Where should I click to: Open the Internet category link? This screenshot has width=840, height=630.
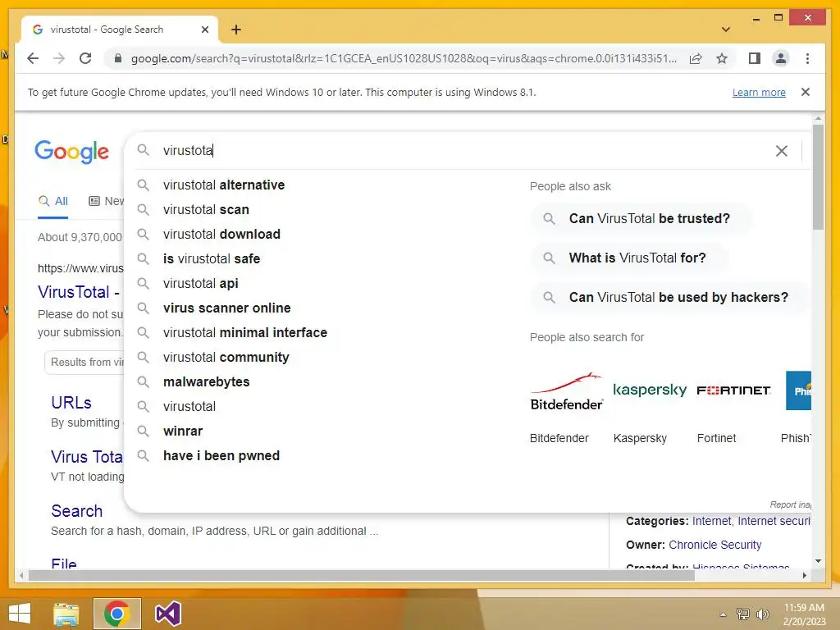(x=711, y=521)
